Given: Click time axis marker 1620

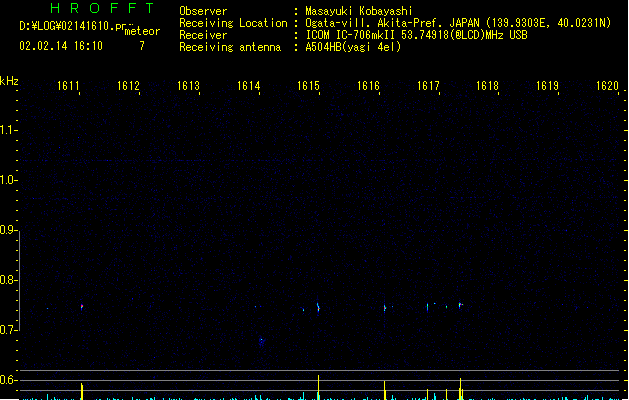Looking at the screenshot, I should (607, 86).
